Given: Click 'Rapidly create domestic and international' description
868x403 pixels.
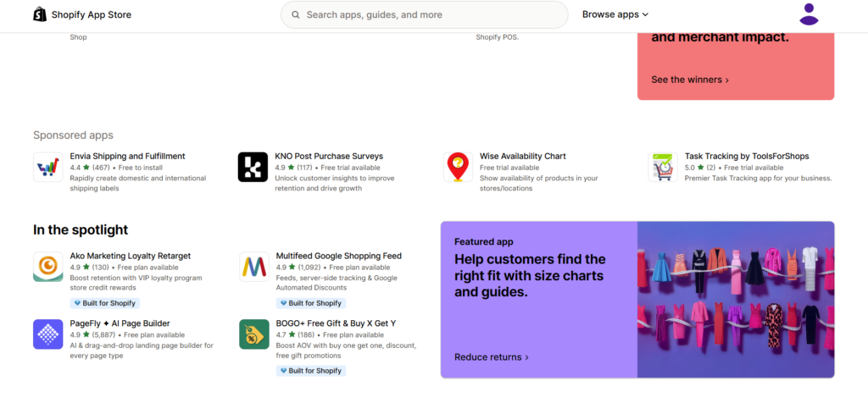Looking at the screenshot, I should pos(138,184).
